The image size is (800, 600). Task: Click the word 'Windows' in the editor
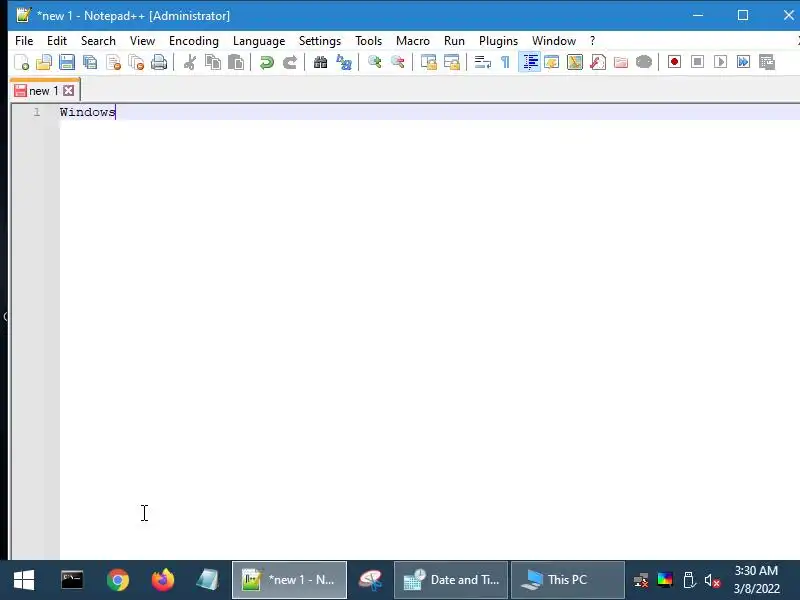point(88,112)
